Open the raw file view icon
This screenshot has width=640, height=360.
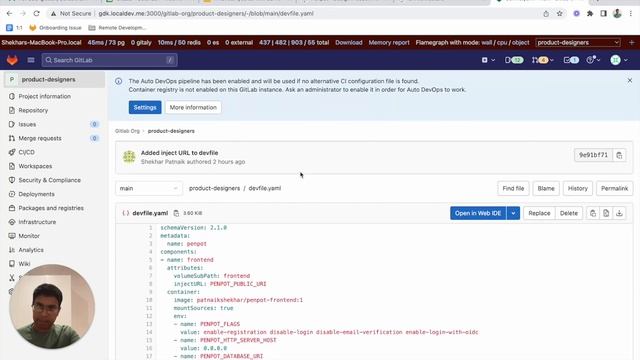coord(606,213)
